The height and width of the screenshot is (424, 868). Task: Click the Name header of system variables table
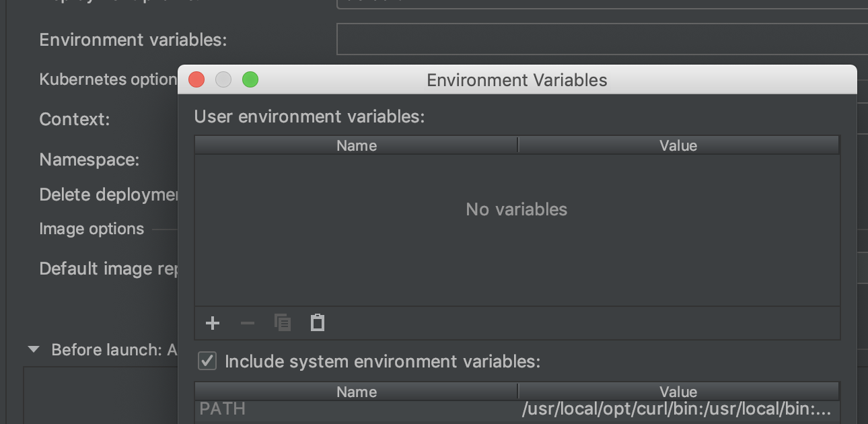(x=357, y=391)
